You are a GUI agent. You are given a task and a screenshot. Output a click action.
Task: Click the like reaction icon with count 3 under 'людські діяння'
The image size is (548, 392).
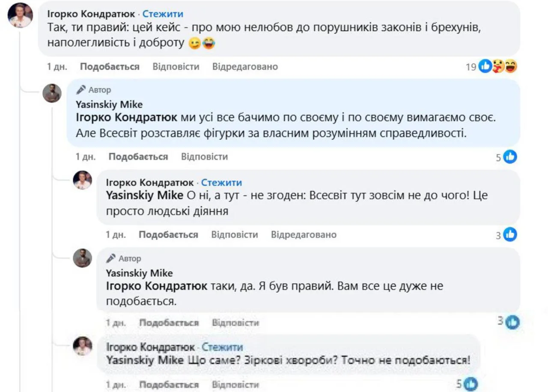[x=510, y=235]
